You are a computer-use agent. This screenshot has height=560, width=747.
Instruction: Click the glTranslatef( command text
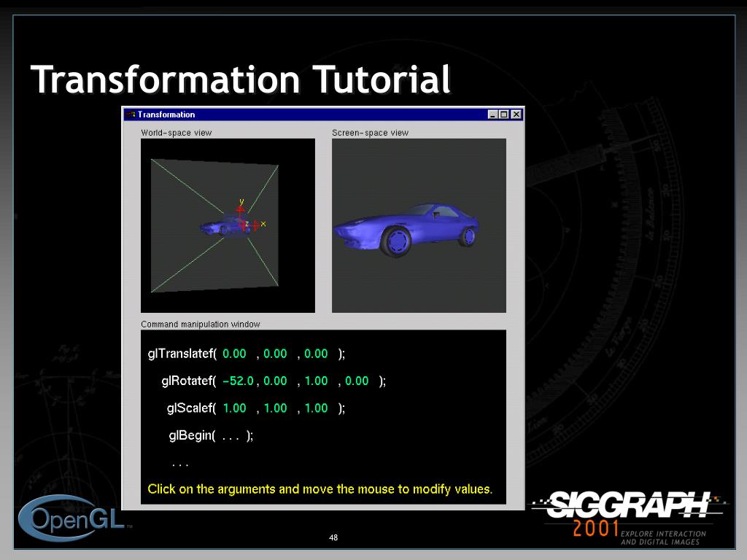pos(182,354)
